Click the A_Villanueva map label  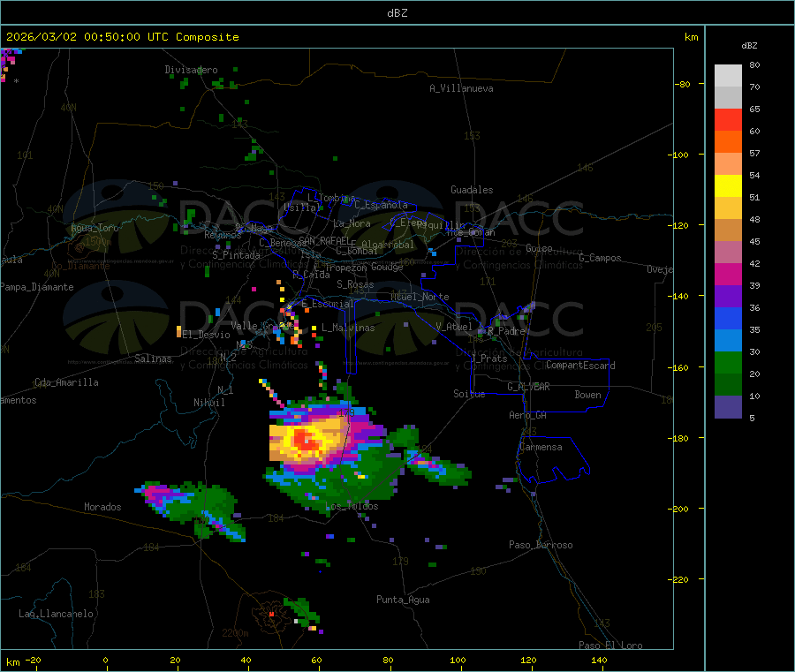(x=461, y=88)
